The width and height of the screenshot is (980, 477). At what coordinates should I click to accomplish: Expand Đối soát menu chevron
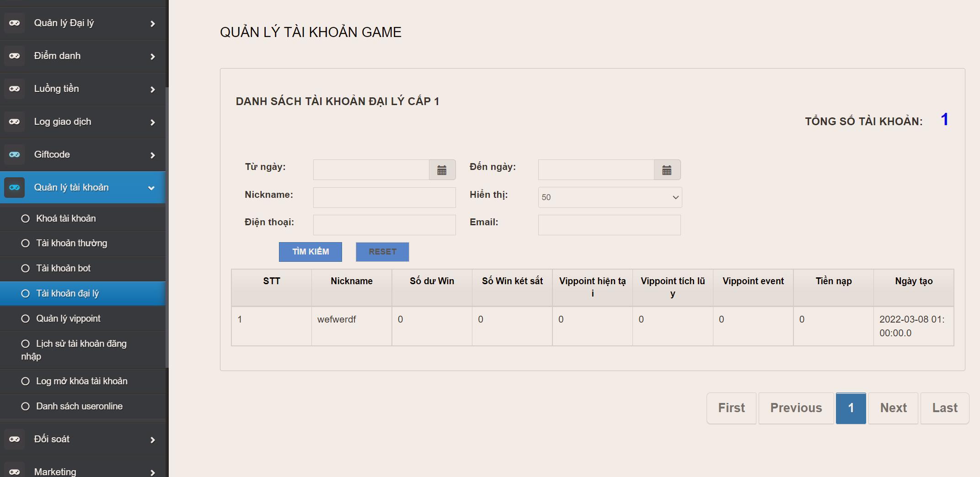click(x=153, y=440)
